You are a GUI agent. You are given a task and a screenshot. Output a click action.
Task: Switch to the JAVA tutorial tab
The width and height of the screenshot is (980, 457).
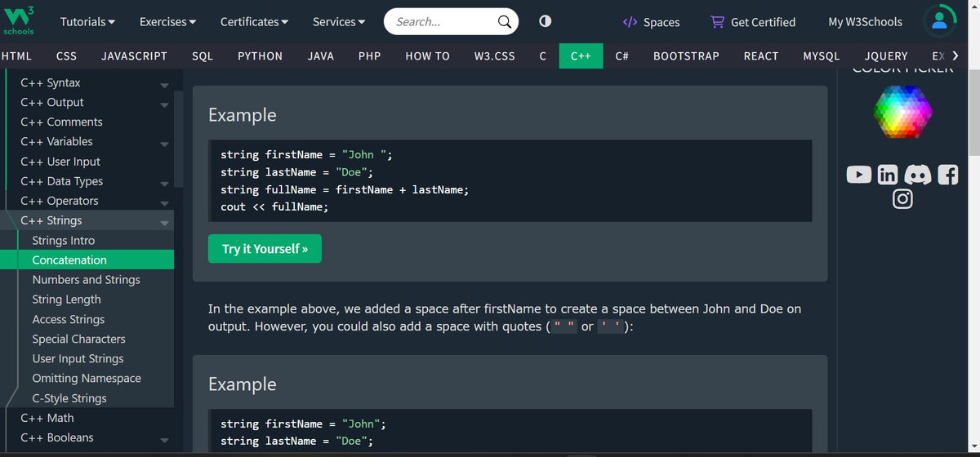click(321, 55)
